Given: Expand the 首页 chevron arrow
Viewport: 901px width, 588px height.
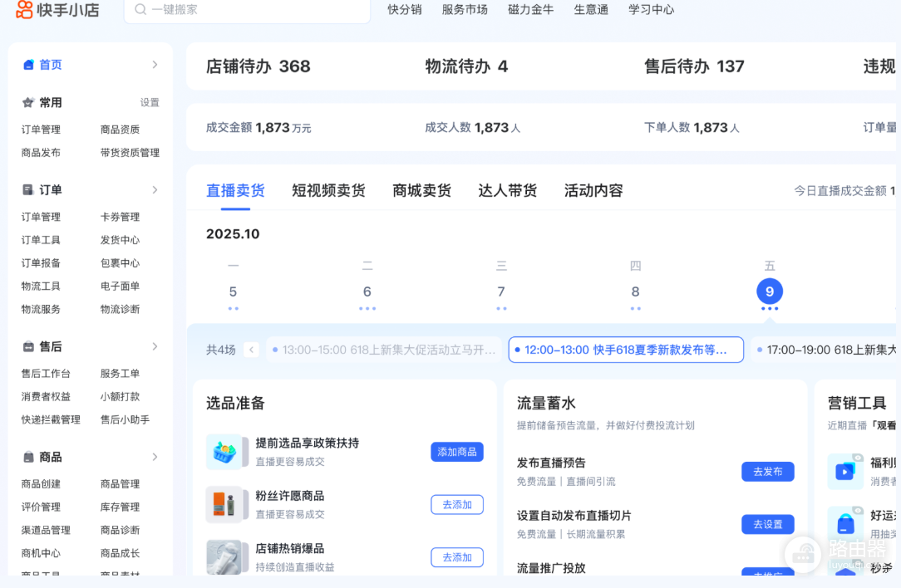Looking at the screenshot, I should tap(155, 64).
